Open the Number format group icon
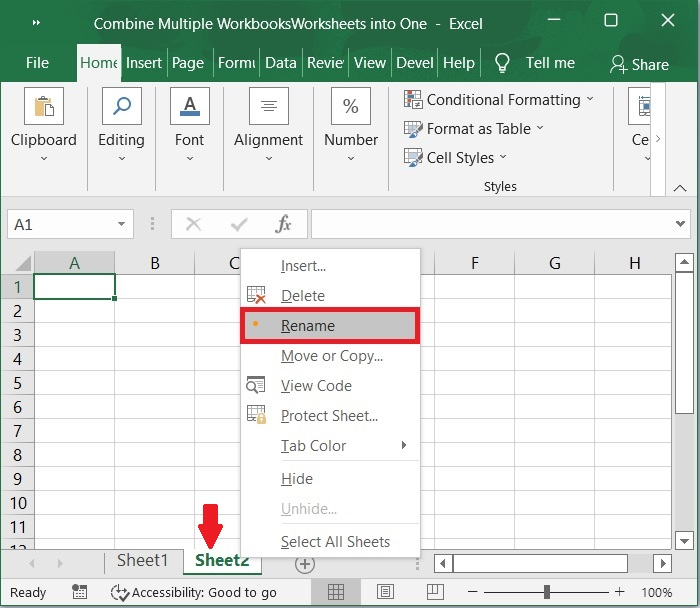 pyautogui.click(x=351, y=107)
